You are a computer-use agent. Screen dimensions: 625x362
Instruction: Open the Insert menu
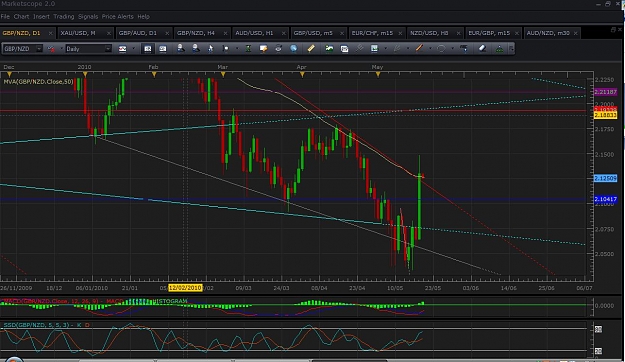point(41,16)
